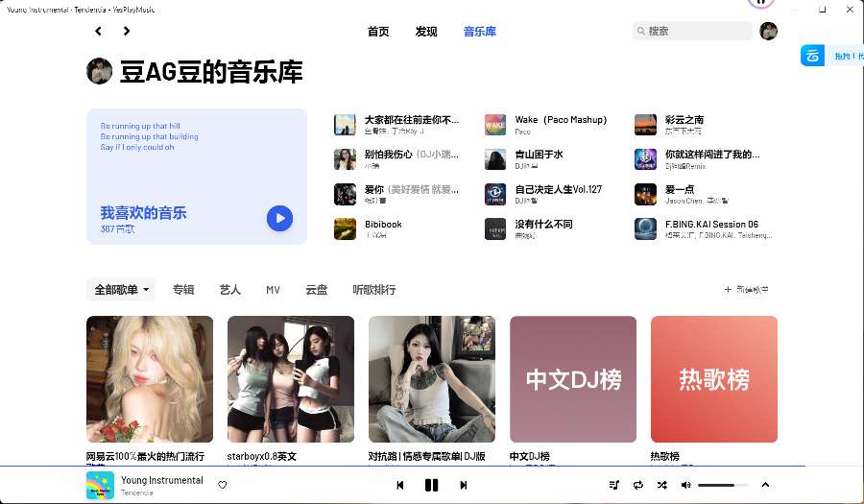Play the 我喜欢的音乐 liked songs playlist
The height and width of the screenshot is (504, 864).
[279, 219]
